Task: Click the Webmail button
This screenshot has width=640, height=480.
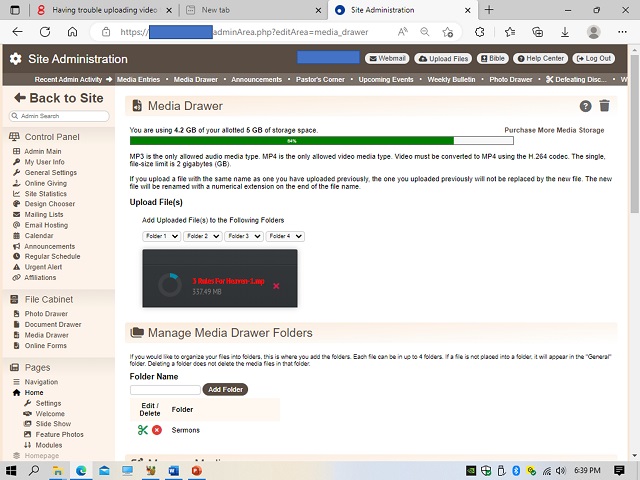Action: (x=388, y=59)
